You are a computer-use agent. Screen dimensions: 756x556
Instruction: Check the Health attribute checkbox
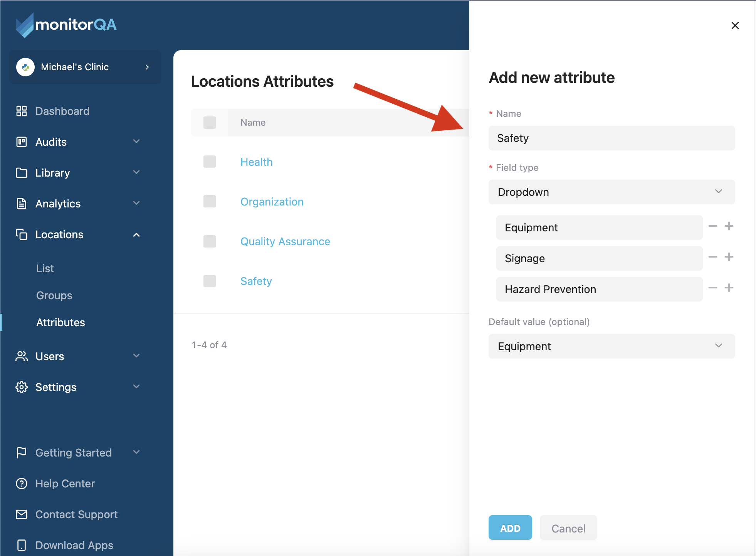[x=210, y=162]
